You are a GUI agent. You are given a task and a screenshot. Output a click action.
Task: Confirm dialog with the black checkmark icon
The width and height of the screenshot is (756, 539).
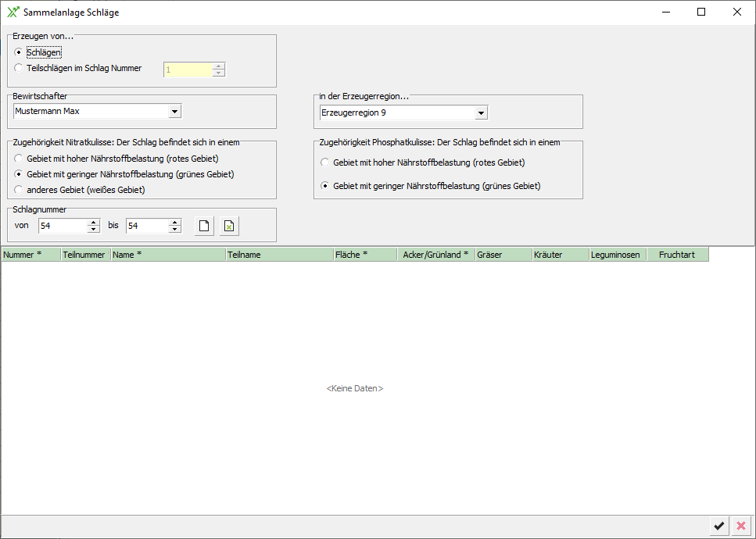point(718,527)
